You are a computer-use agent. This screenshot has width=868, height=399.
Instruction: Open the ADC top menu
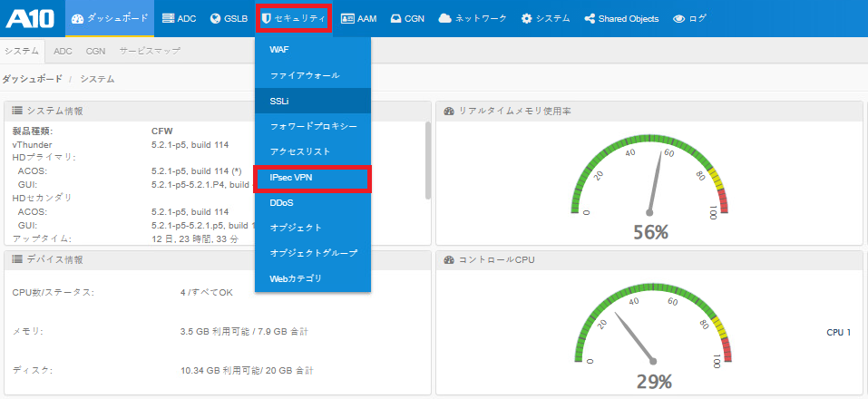coord(180,18)
